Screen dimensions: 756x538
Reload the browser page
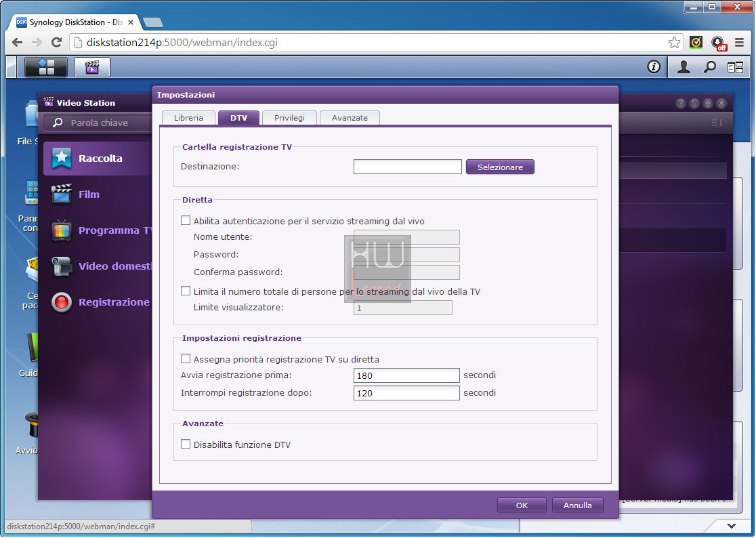56,43
